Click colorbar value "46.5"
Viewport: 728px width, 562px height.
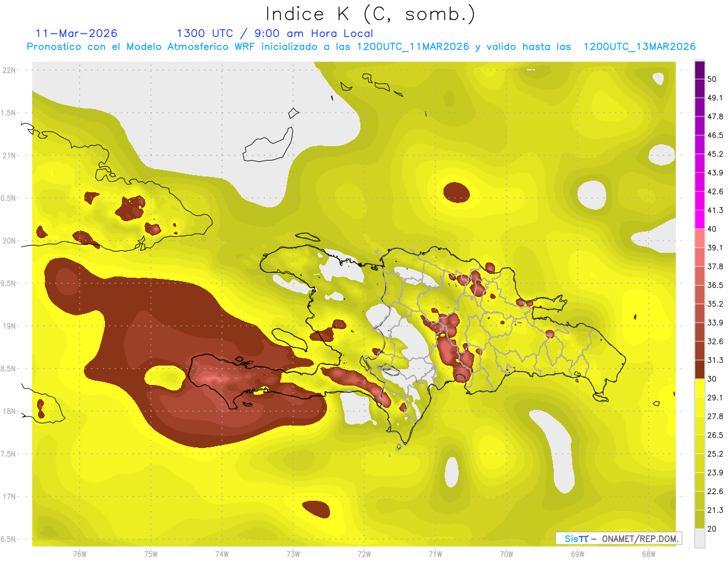point(715,135)
